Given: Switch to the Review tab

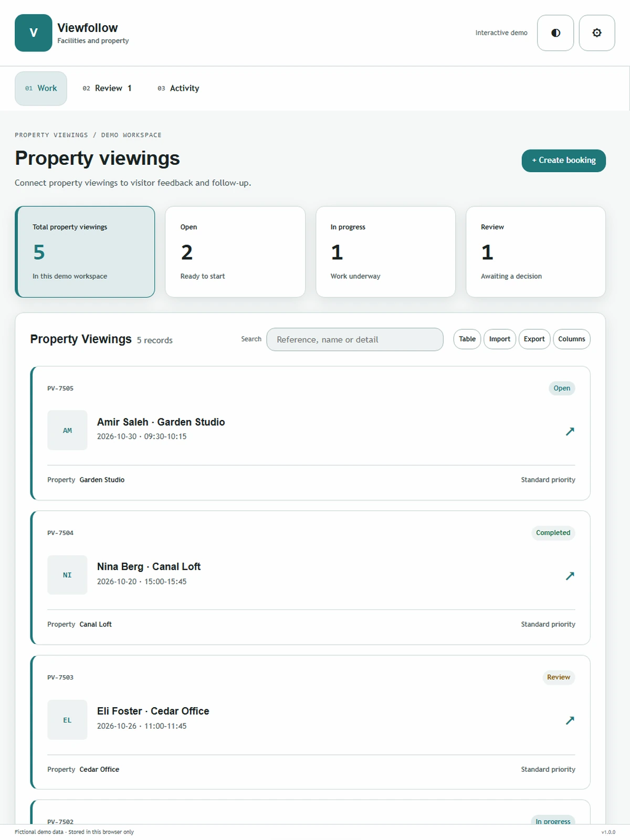Looking at the screenshot, I should 107,88.
